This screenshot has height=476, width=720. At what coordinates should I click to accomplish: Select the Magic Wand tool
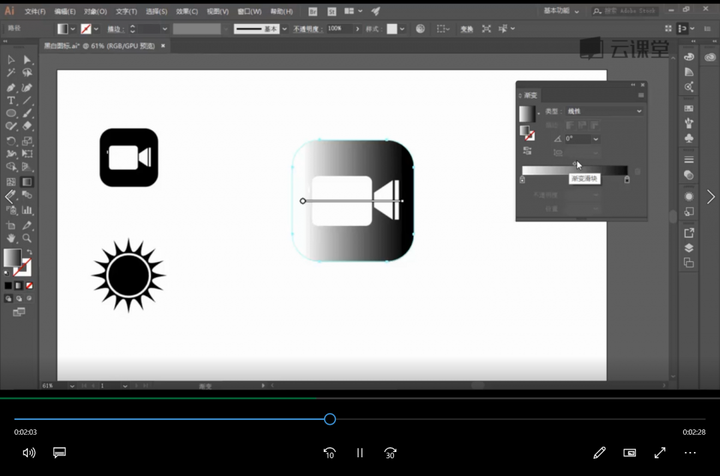[x=11, y=73]
